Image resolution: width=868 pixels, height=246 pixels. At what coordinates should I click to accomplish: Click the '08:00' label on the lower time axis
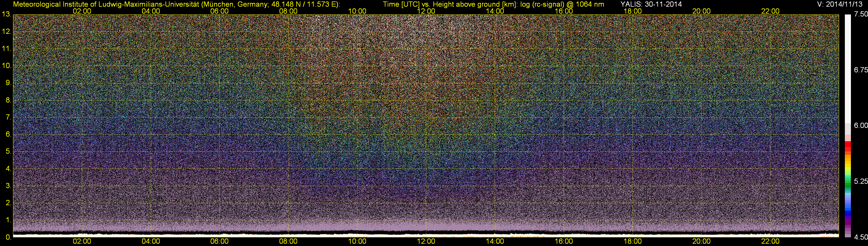point(288,241)
